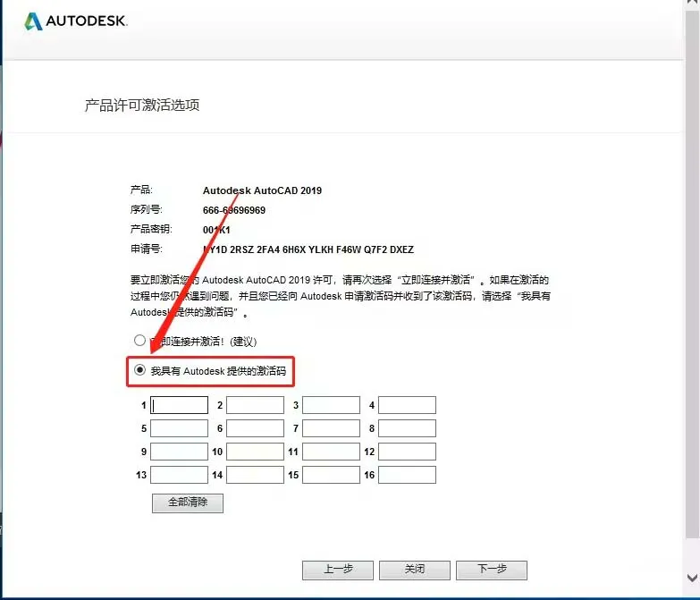The image size is (700, 600).
Task: Click activation code field 6
Action: coord(255,428)
